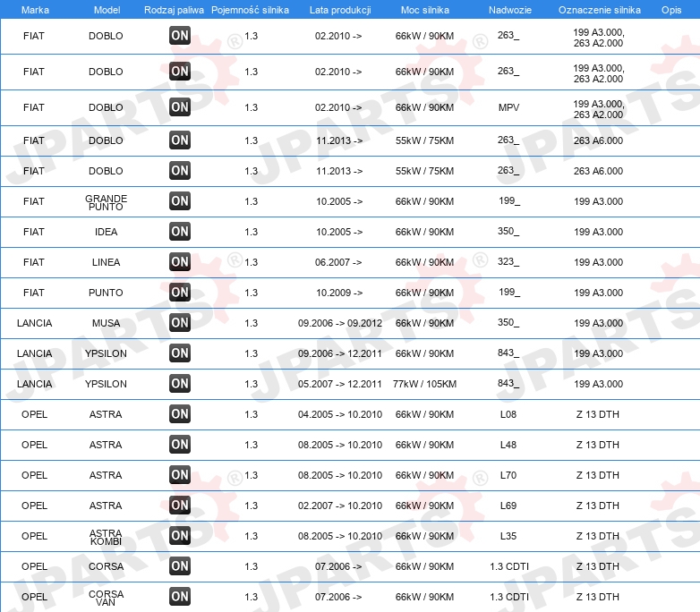Click the ON fuel icon for Fiat Grande Punto
This screenshot has width=700, height=612.
coord(180,201)
